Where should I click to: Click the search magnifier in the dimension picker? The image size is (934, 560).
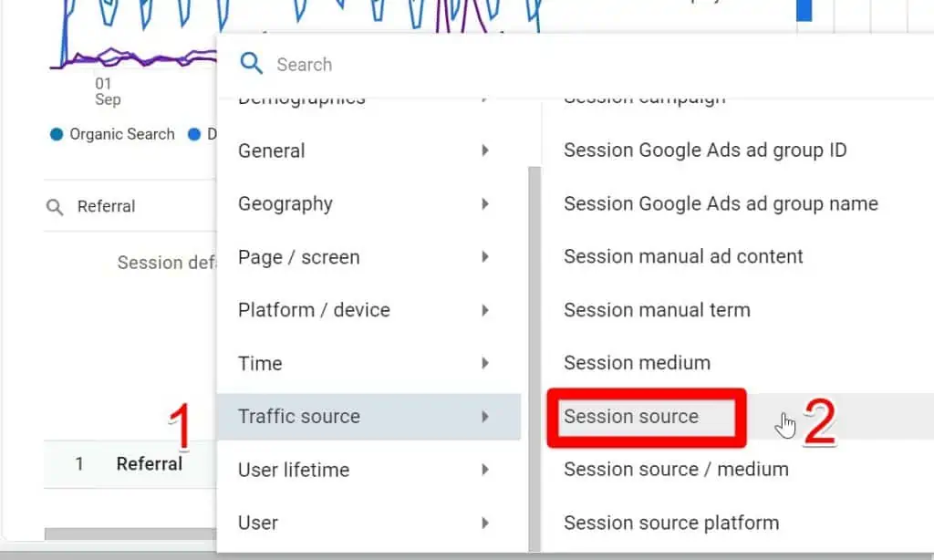click(251, 64)
